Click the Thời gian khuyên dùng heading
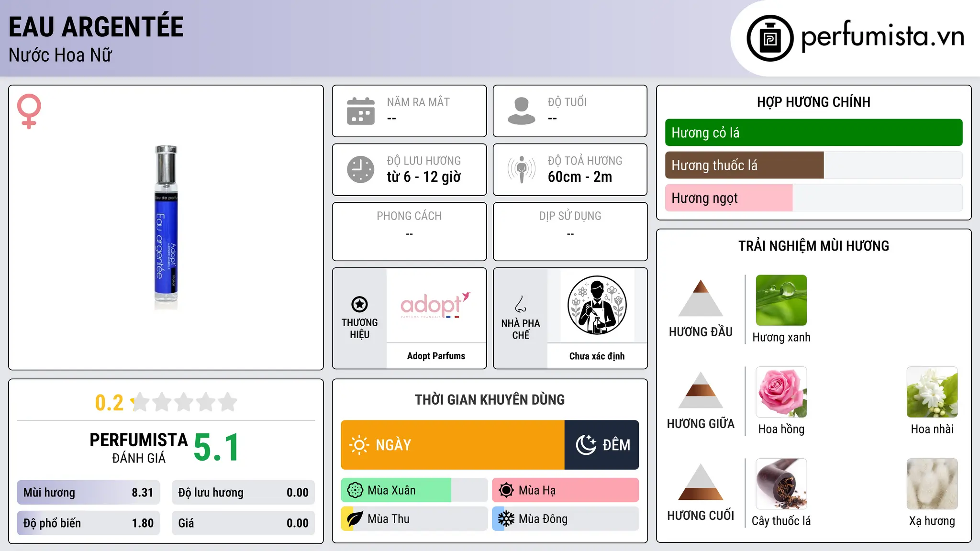Screen dimensions: 980x551 pos(490,399)
